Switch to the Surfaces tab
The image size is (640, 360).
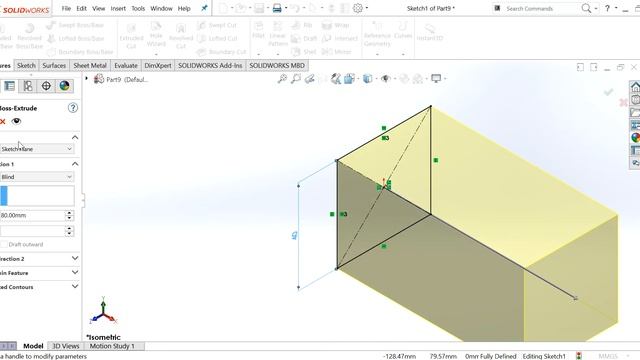[x=54, y=65]
